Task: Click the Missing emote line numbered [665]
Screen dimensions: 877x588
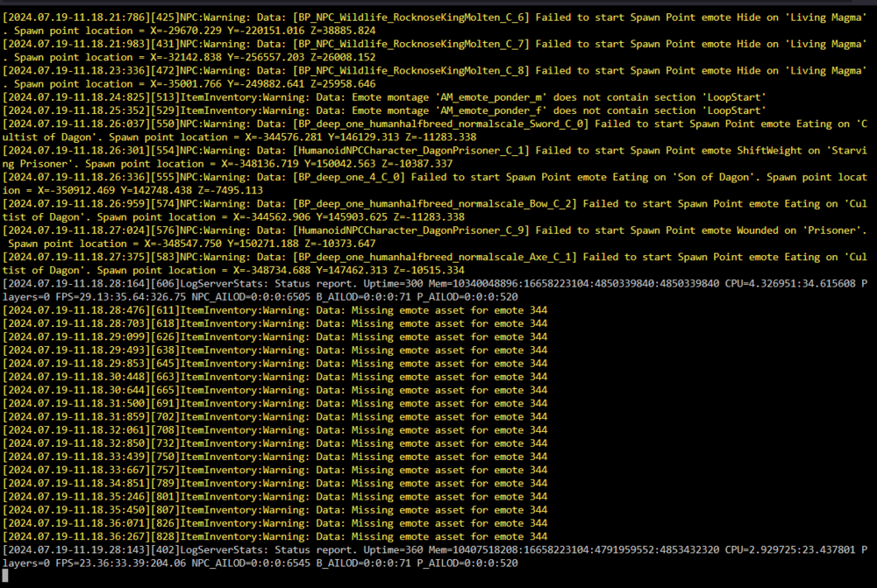Action: tap(275, 390)
